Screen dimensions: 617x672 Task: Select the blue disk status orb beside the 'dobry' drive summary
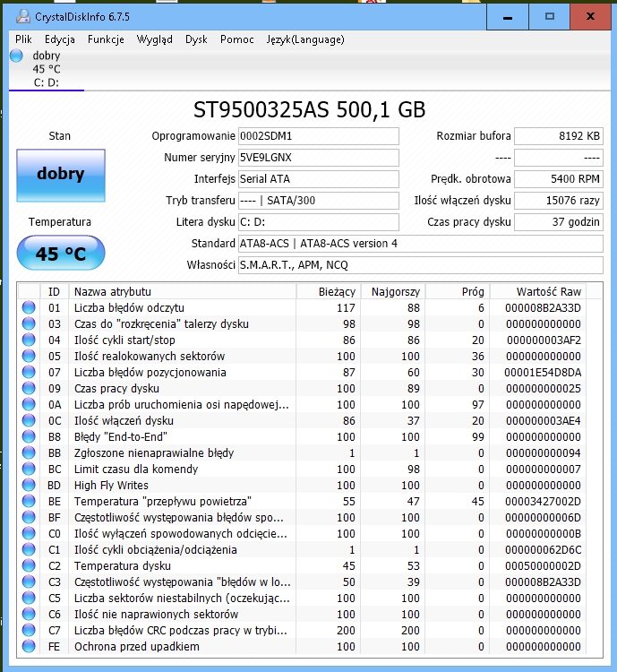16,56
